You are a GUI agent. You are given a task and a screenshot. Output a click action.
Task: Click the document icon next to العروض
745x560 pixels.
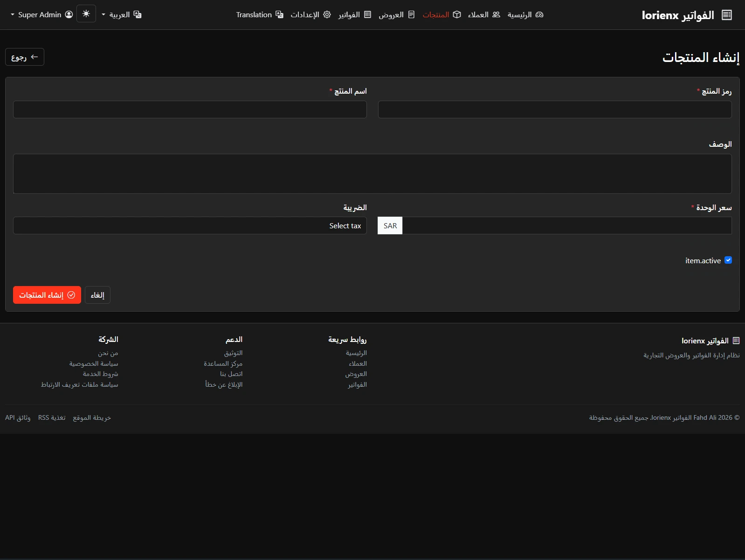tap(411, 14)
